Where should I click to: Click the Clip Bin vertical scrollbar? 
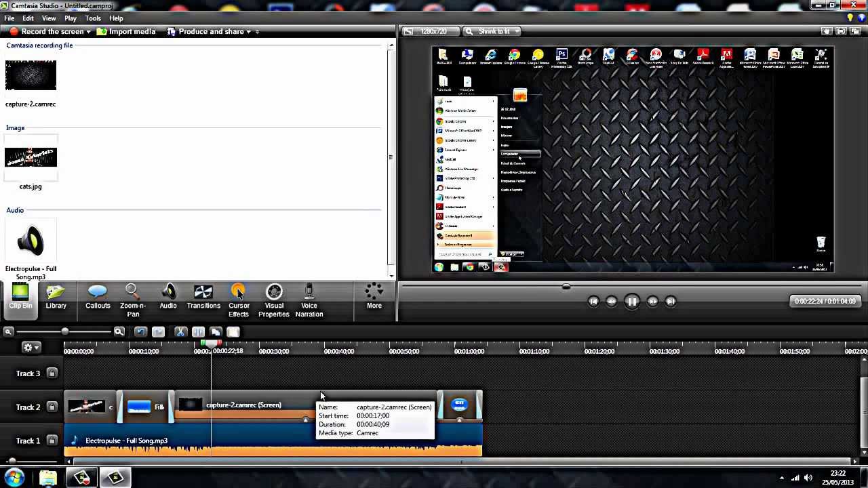pos(391,159)
